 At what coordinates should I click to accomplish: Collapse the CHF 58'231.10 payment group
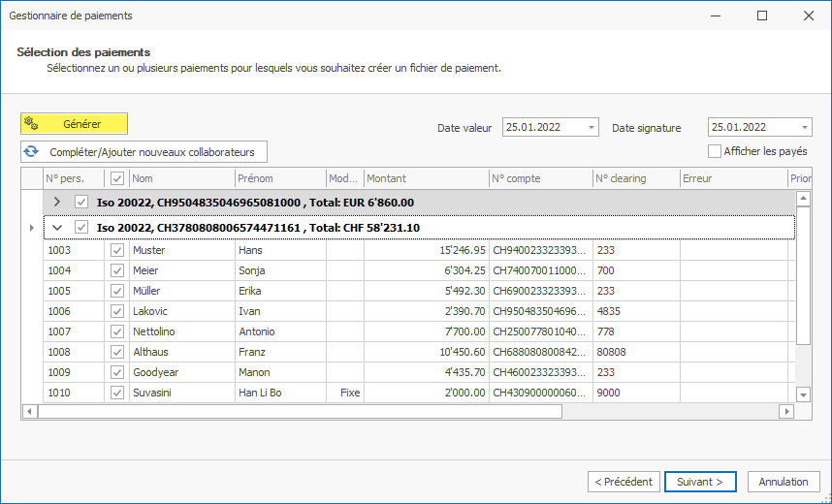57,228
